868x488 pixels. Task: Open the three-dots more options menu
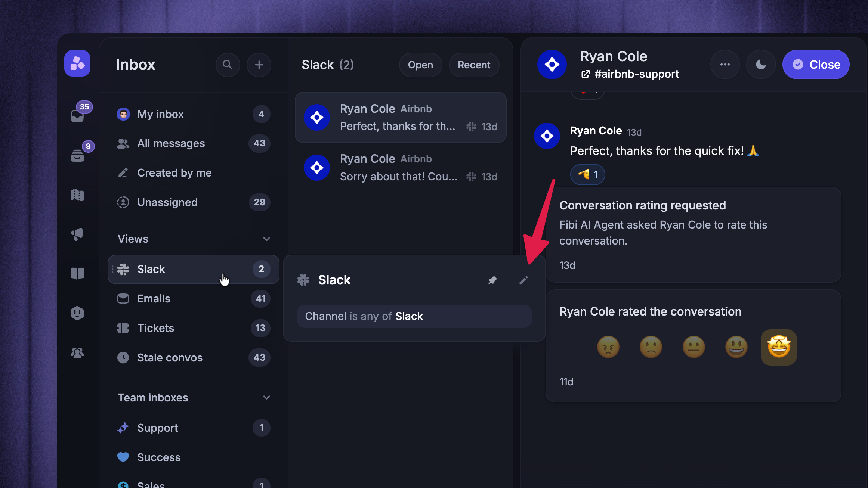pyautogui.click(x=725, y=64)
